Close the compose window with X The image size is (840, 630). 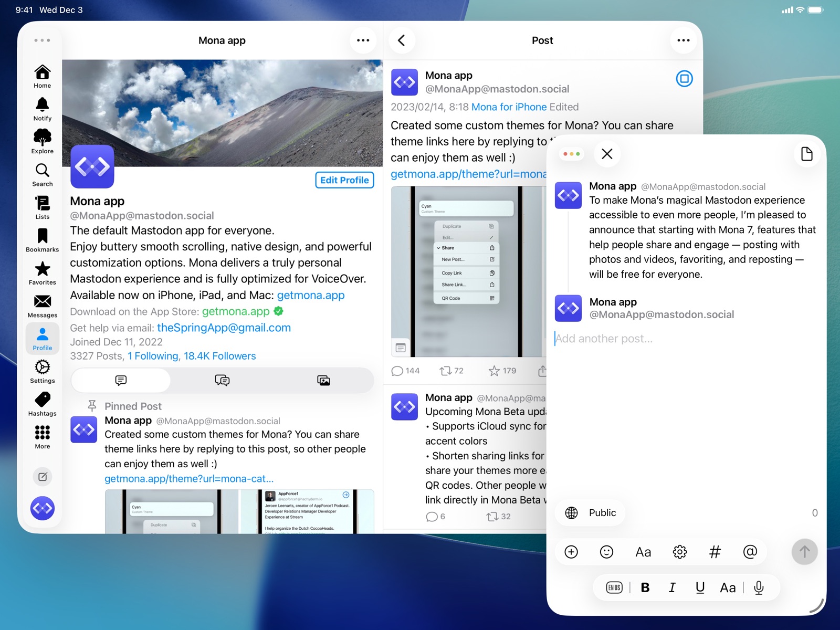[x=607, y=154]
